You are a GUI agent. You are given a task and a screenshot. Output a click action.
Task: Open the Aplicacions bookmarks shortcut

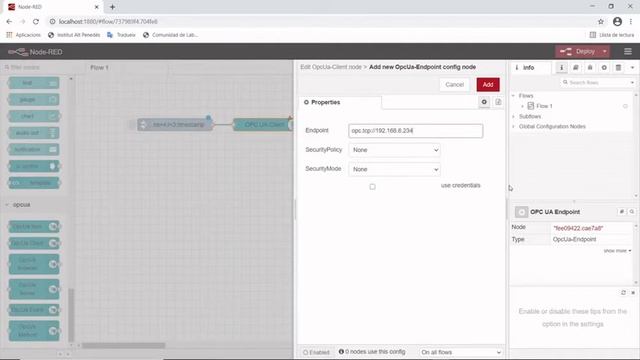(23, 35)
